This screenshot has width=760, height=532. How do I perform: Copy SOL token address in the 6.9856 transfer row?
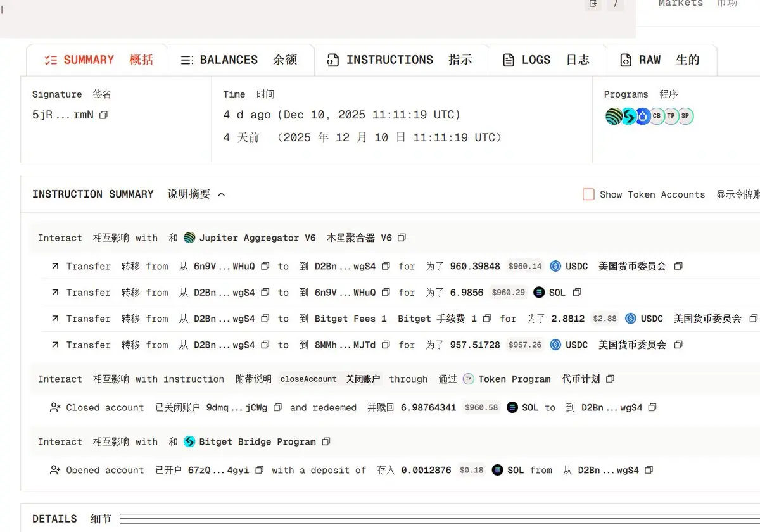[x=577, y=293]
